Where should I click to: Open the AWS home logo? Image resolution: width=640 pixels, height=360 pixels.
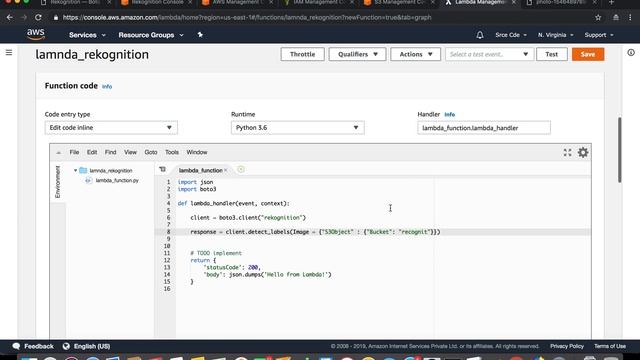coord(36,35)
